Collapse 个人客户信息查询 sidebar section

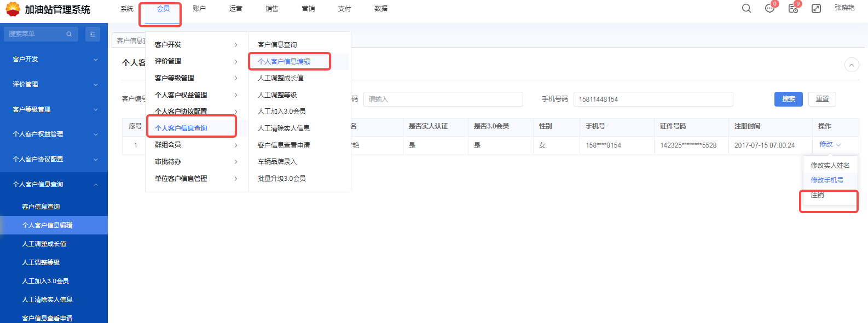pyautogui.click(x=54, y=184)
